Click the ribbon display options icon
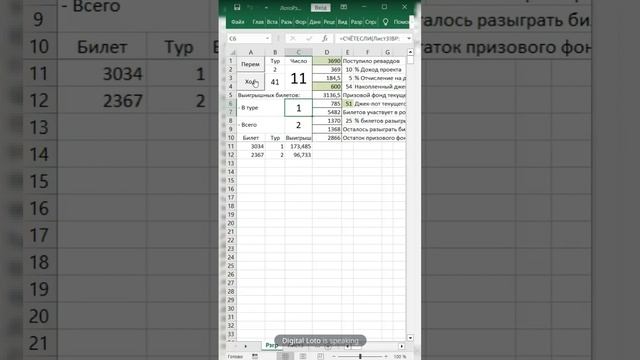 [344, 7]
